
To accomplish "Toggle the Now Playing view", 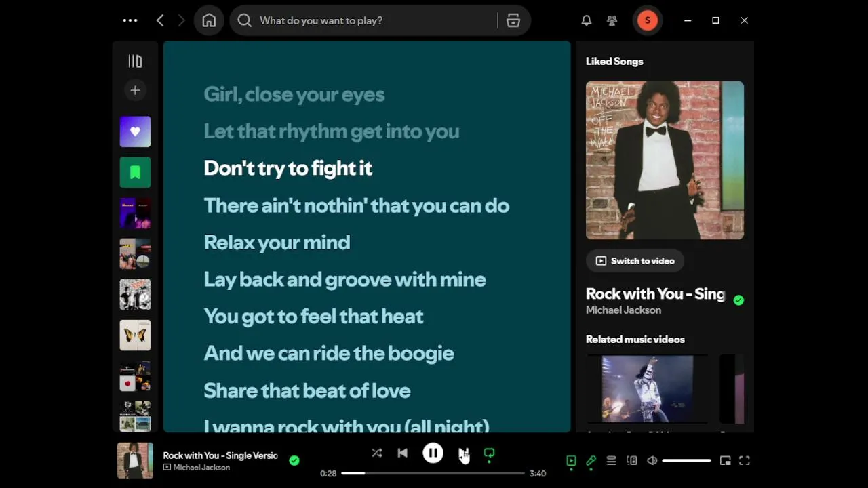I will point(571,461).
